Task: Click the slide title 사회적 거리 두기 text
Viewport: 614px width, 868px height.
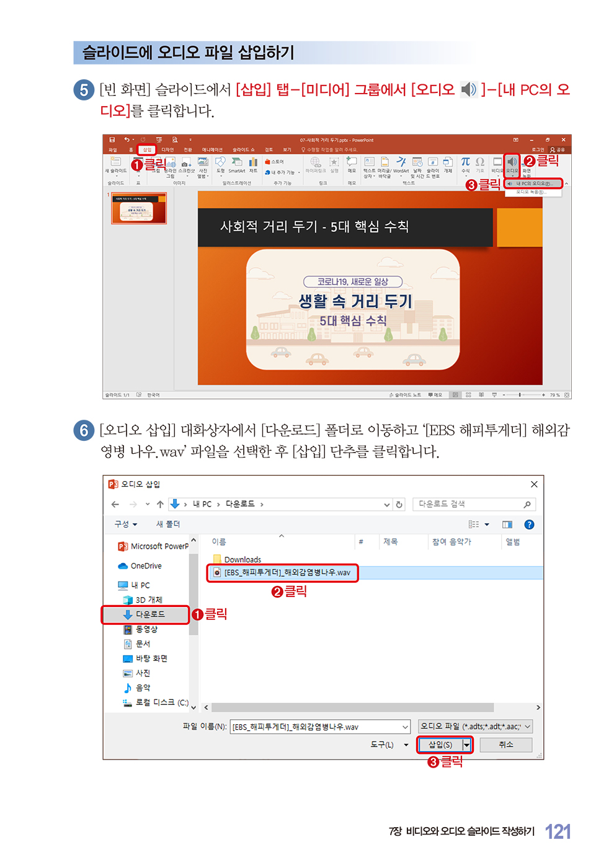Action: pos(314,226)
